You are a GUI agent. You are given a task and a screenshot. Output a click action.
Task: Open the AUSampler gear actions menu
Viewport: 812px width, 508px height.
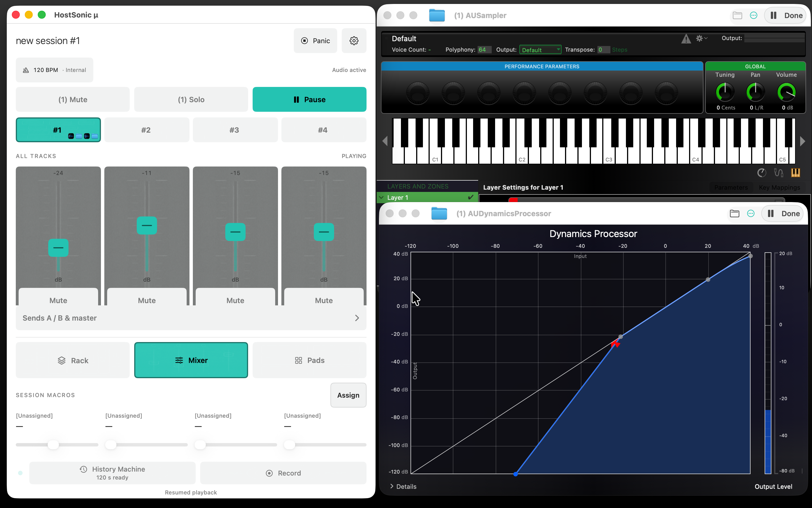coord(701,38)
